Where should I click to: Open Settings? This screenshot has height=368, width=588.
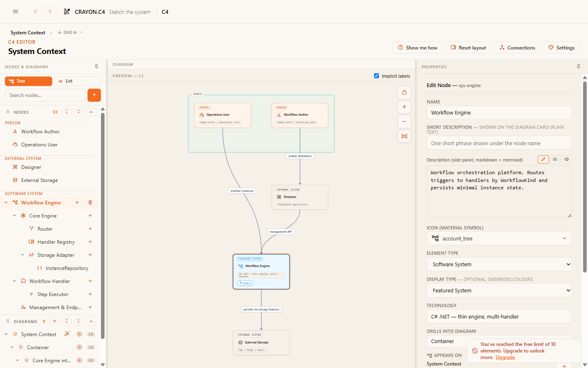[x=561, y=47]
